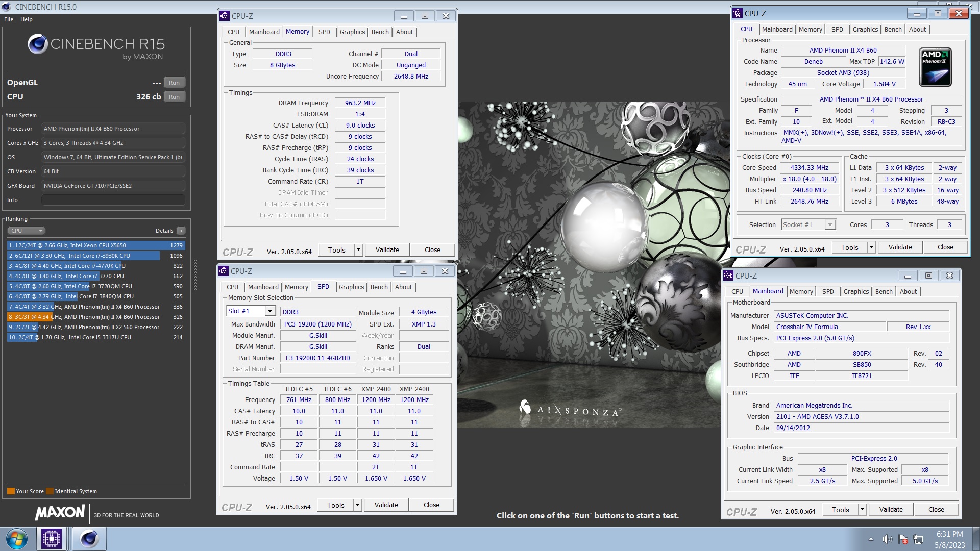Click the DRAM Frequency value 963.2 MHz
Image resolution: width=980 pixels, height=551 pixels.
pos(360,103)
